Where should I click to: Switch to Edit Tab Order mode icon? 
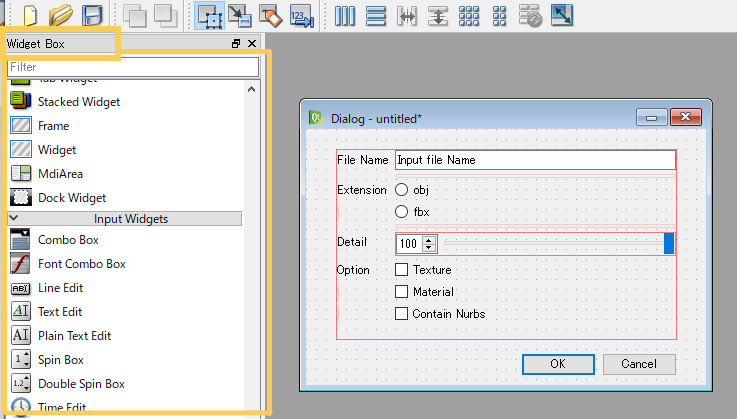click(302, 16)
